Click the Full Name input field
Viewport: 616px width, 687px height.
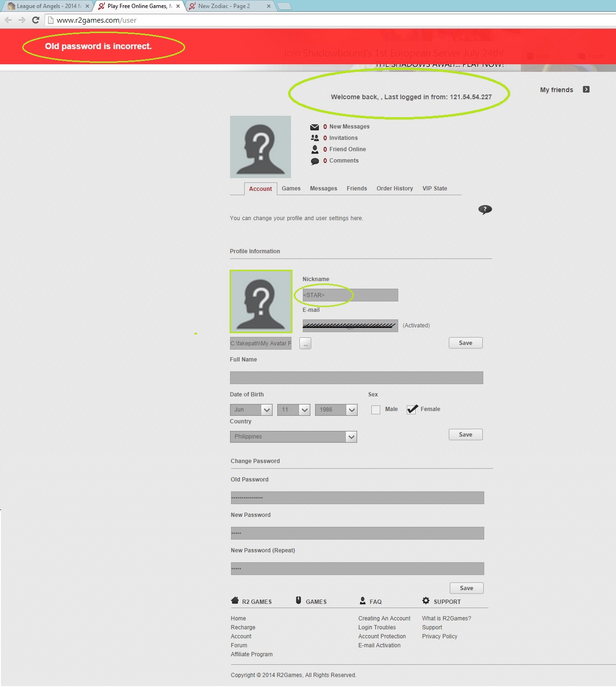click(356, 378)
